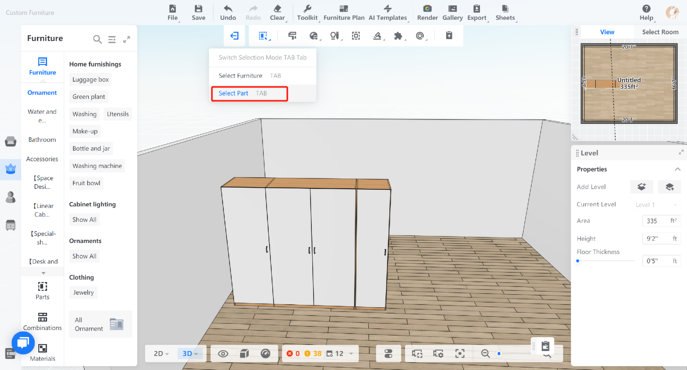This screenshot has width=687, height=370.
Task: Toggle the eye visibility icon in bottom bar
Action: click(x=223, y=353)
